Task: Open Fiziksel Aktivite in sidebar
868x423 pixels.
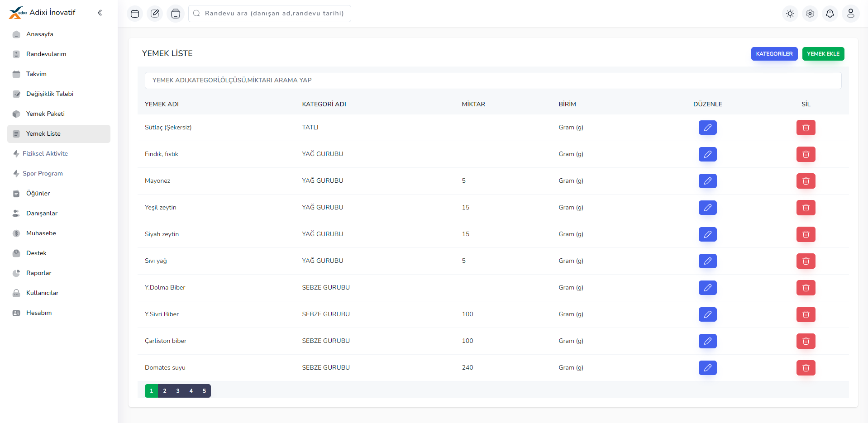Action: click(x=59, y=154)
